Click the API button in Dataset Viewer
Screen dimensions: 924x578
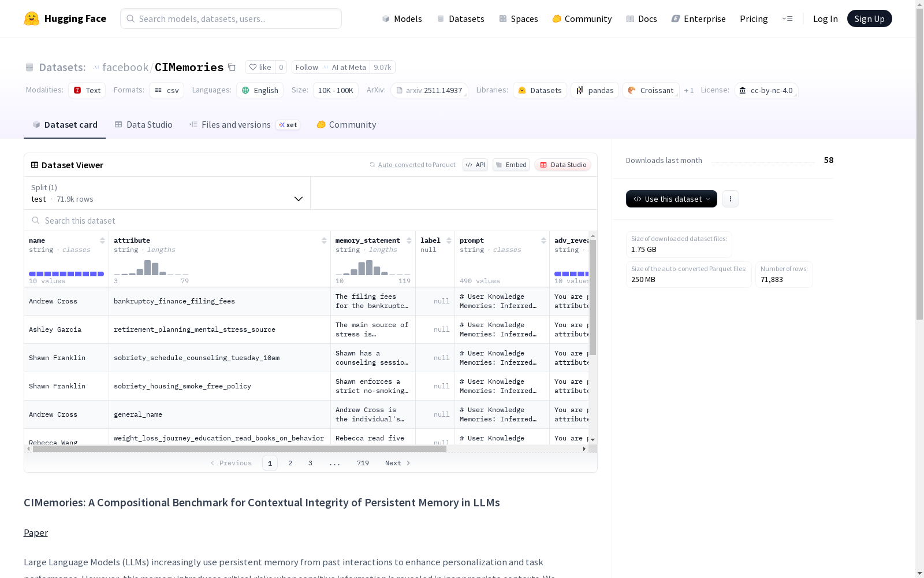tap(475, 165)
